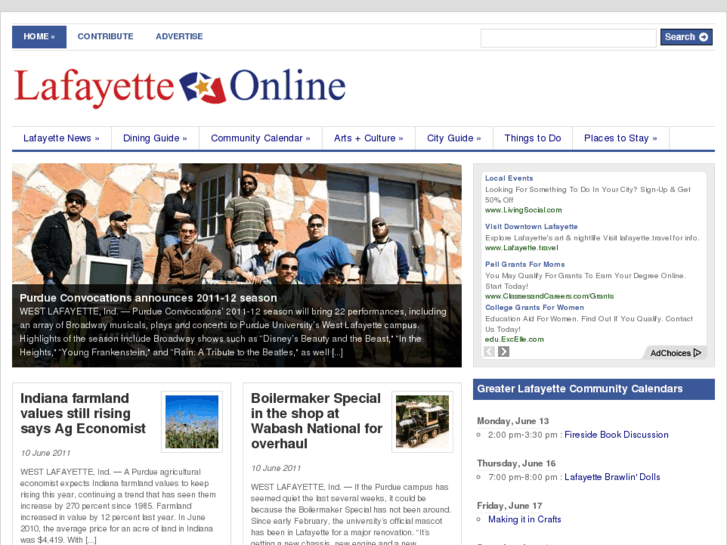The width and height of the screenshot is (727, 545).
Task: Open College Grants For Women ad
Action: [x=535, y=308]
